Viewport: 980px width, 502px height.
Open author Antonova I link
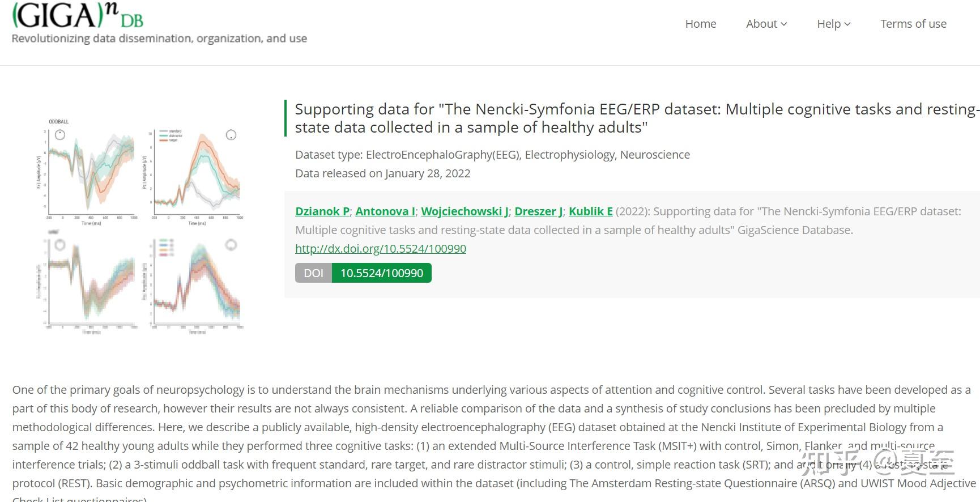coord(385,211)
